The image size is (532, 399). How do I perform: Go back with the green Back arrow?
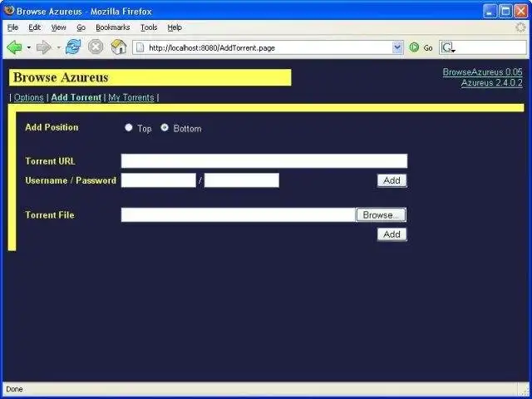[x=14, y=47]
